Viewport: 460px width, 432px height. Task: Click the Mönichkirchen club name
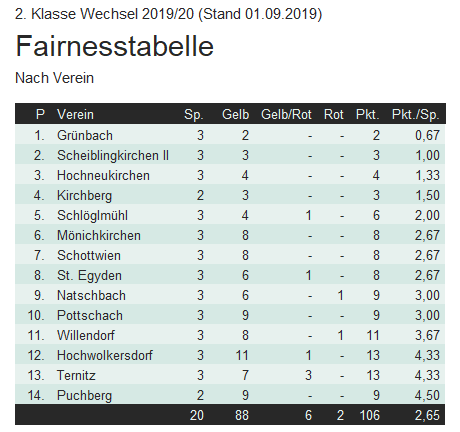pos(99,235)
